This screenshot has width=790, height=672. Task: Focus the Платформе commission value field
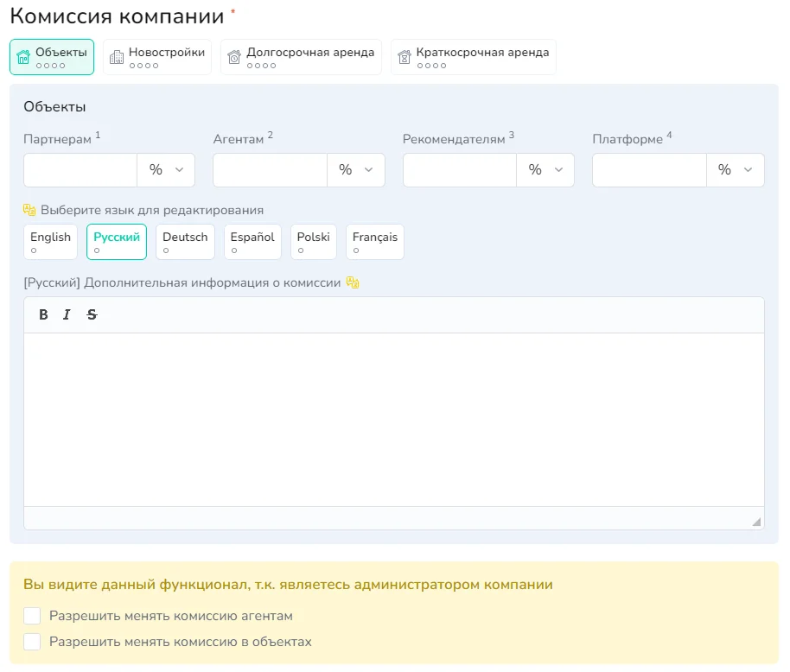[649, 170]
